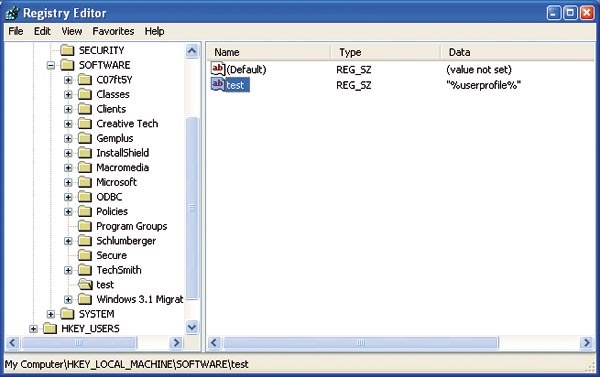
Task: Open the Favorites menu
Action: coord(113,31)
